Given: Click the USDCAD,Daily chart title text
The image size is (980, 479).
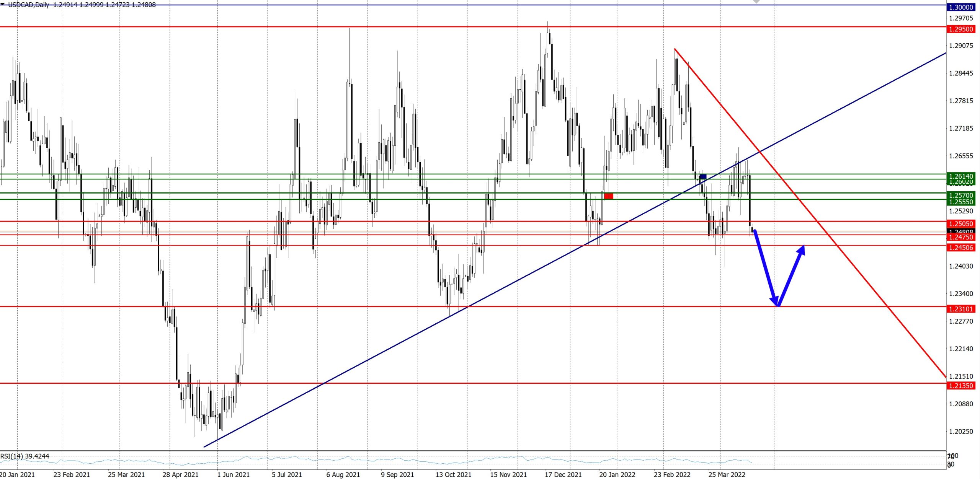Looking at the screenshot, I should coord(29,5).
